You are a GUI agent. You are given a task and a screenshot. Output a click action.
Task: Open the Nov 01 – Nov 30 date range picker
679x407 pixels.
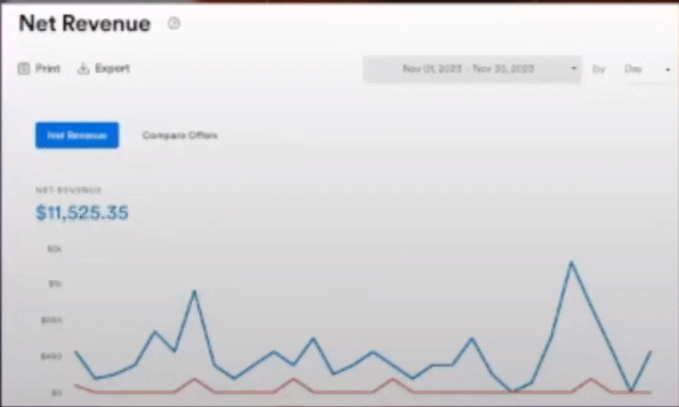click(467, 69)
